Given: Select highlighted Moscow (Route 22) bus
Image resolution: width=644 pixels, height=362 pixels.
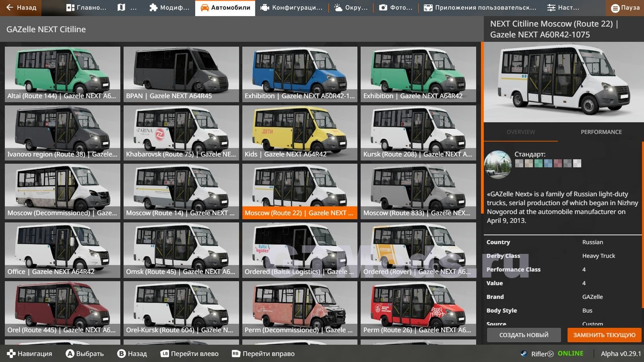Looking at the screenshot, I should pos(300,192).
